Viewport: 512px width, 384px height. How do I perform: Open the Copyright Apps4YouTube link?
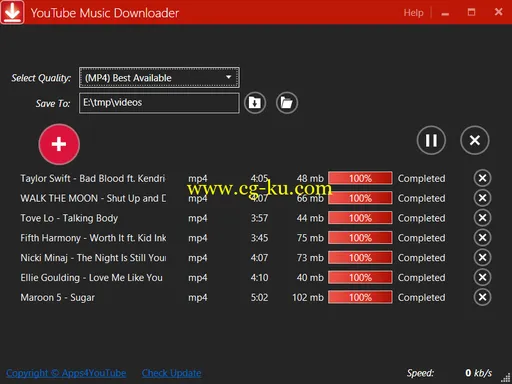click(x=66, y=373)
